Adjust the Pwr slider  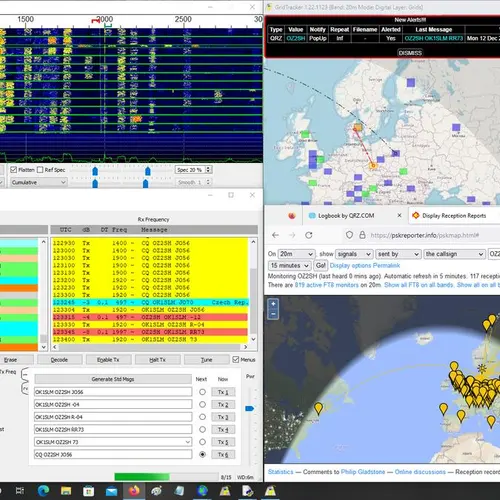point(250,408)
